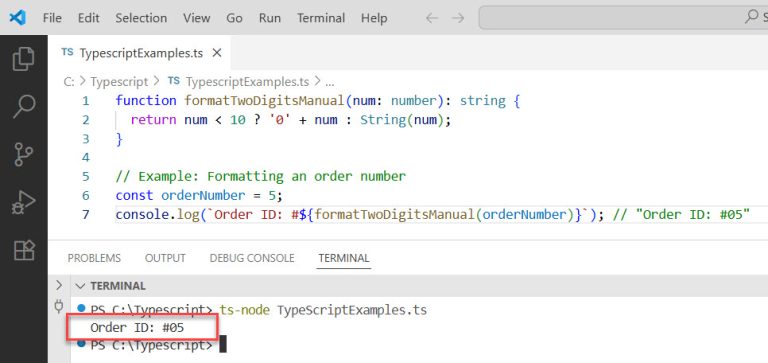Switch to the TERMINAL panel tab
The height and width of the screenshot is (363, 768).
[344, 258]
